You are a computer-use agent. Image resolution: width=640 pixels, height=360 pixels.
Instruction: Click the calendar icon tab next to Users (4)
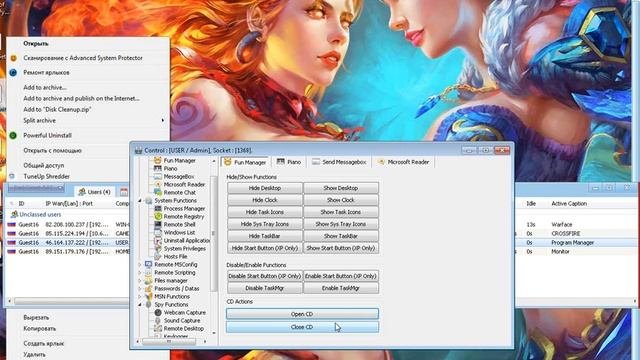tap(124, 191)
